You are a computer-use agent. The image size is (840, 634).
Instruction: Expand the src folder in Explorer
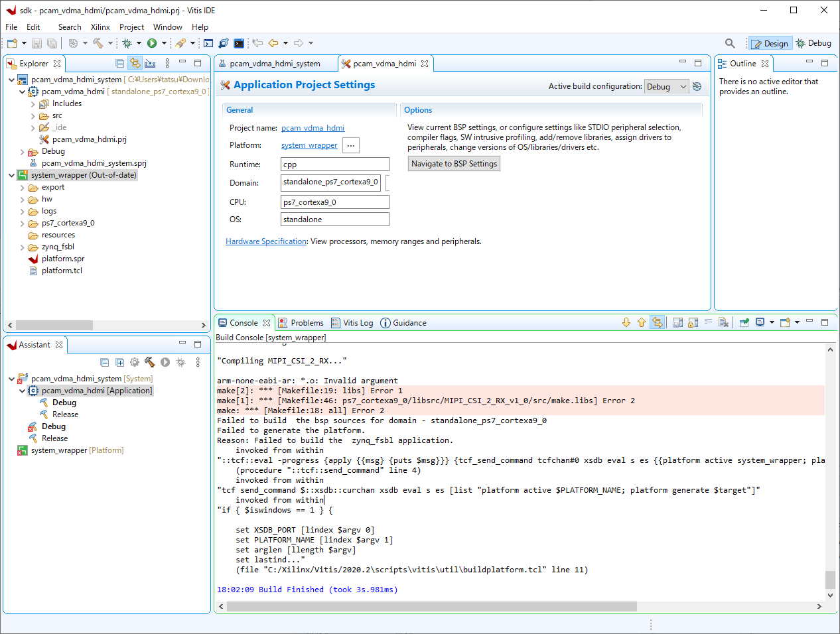(33, 116)
